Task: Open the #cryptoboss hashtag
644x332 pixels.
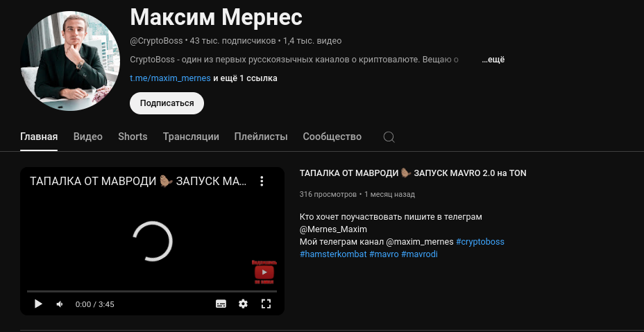Action: [x=480, y=242]
